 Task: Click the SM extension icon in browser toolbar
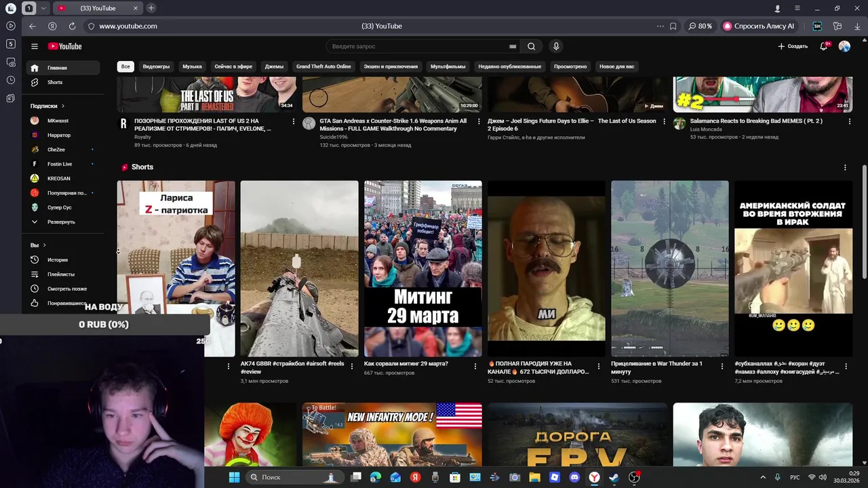817,26
